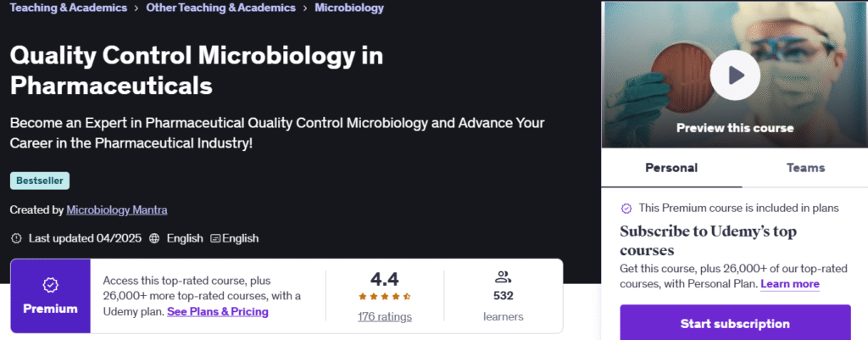Click chevron after Teaching & Academics breadcrumb
The image size is (868, 340).
pos(136,8)
